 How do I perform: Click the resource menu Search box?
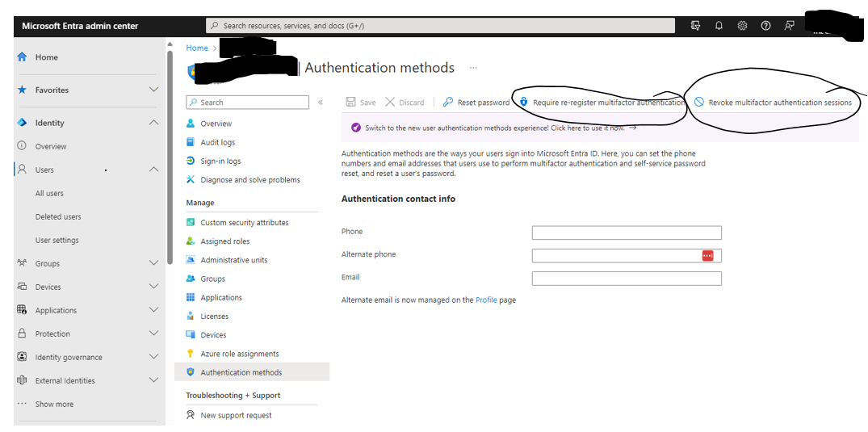(247, 103)
